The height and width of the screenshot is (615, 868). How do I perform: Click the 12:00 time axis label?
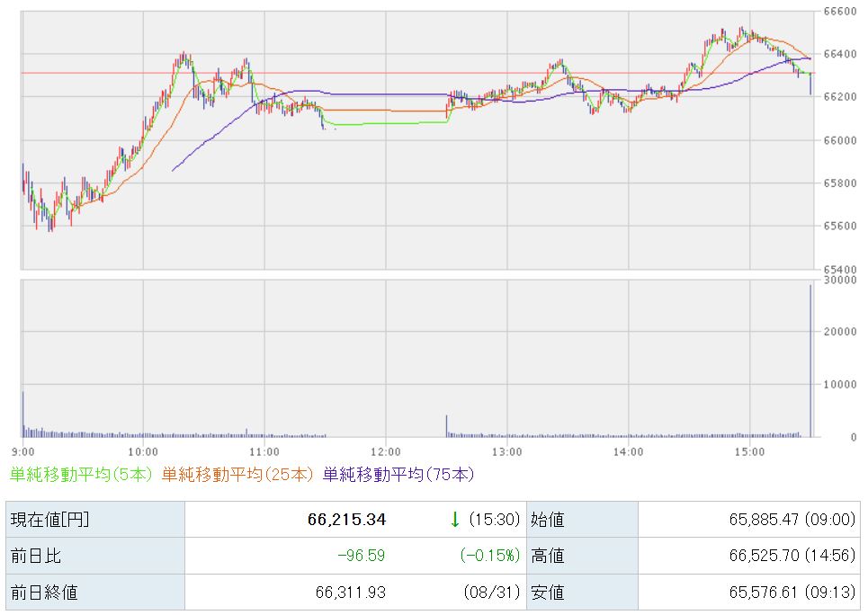pos(386,451)
